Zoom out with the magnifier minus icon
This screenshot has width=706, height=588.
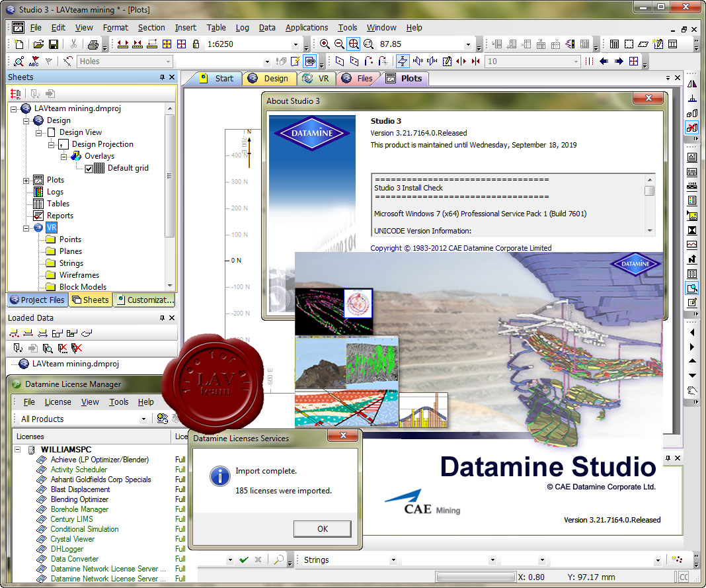click(x=339, y=44)
